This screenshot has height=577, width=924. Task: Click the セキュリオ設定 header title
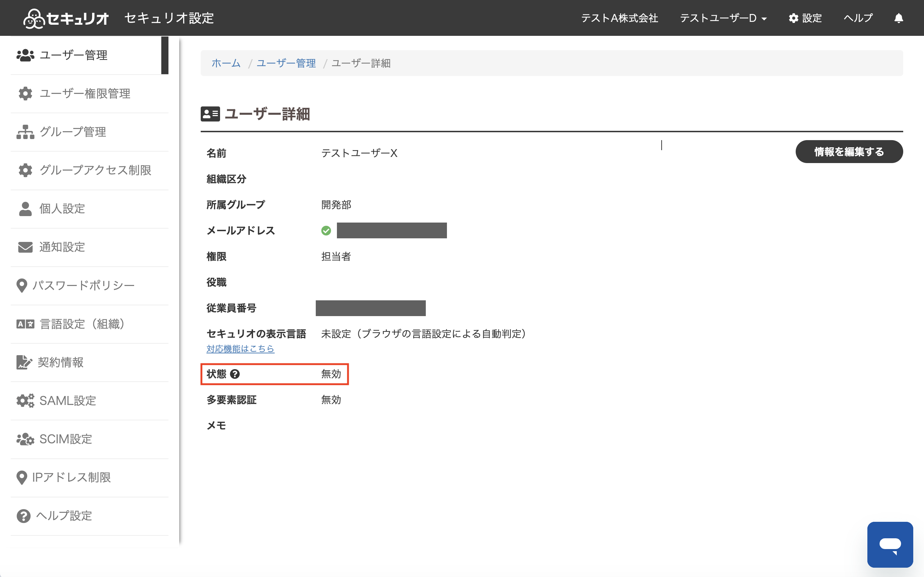169,18
